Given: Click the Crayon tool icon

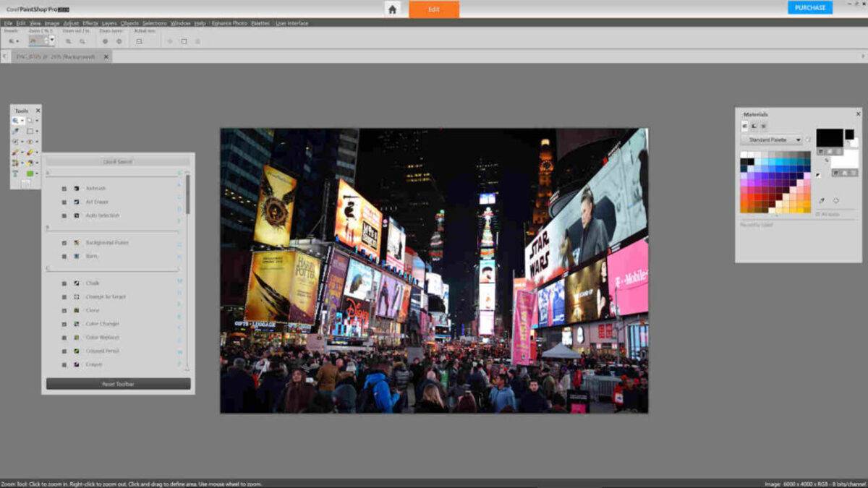Looking at the screenshot, I should 77,364.
